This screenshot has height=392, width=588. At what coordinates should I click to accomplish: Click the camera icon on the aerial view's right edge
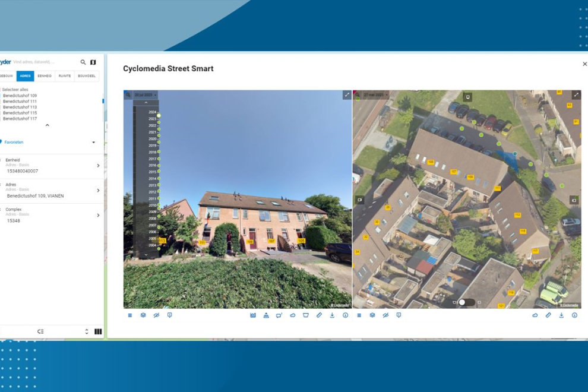[x=574, y=200]
